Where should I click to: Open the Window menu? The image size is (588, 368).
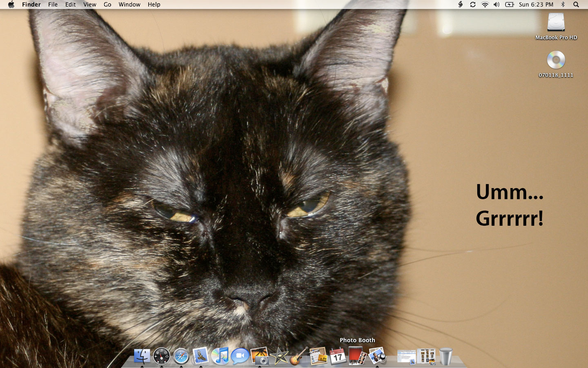[129, 4]
